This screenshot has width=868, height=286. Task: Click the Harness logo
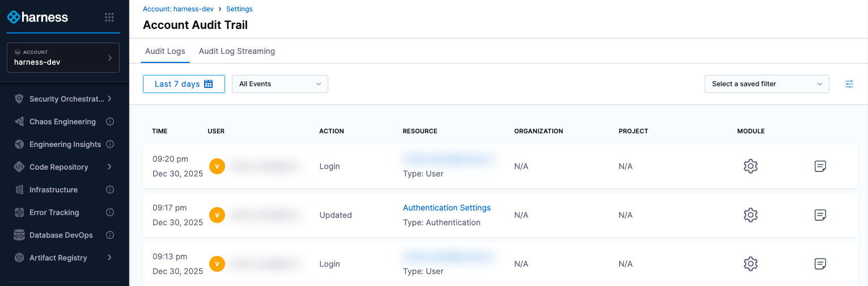[38, 18]
